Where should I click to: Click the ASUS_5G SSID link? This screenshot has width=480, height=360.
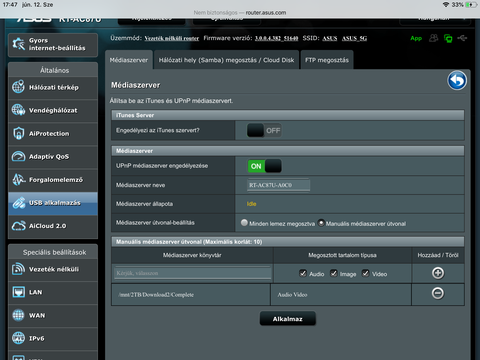(354, 38)
